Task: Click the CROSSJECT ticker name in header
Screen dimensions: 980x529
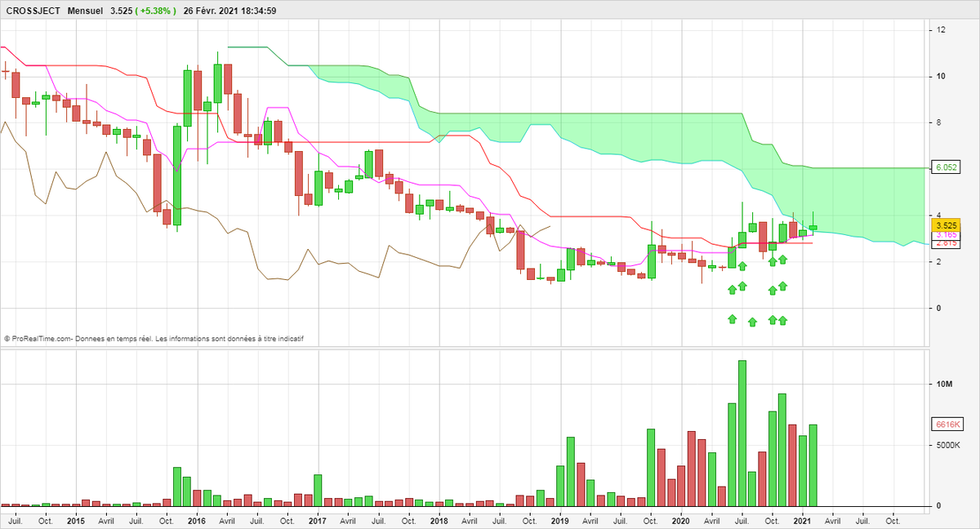Action: 33,11
